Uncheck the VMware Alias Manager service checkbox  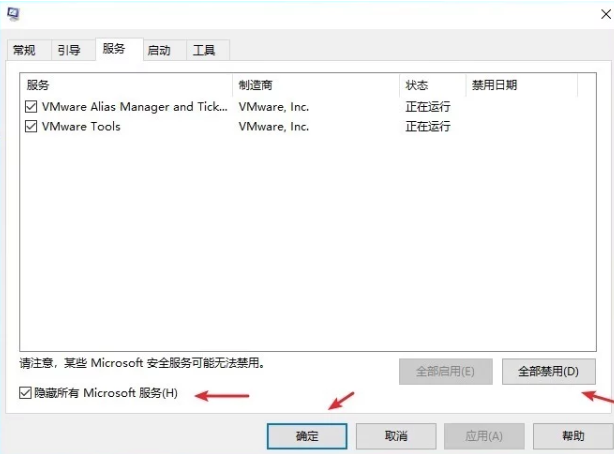pyautogui.click(x=32, y=106)
